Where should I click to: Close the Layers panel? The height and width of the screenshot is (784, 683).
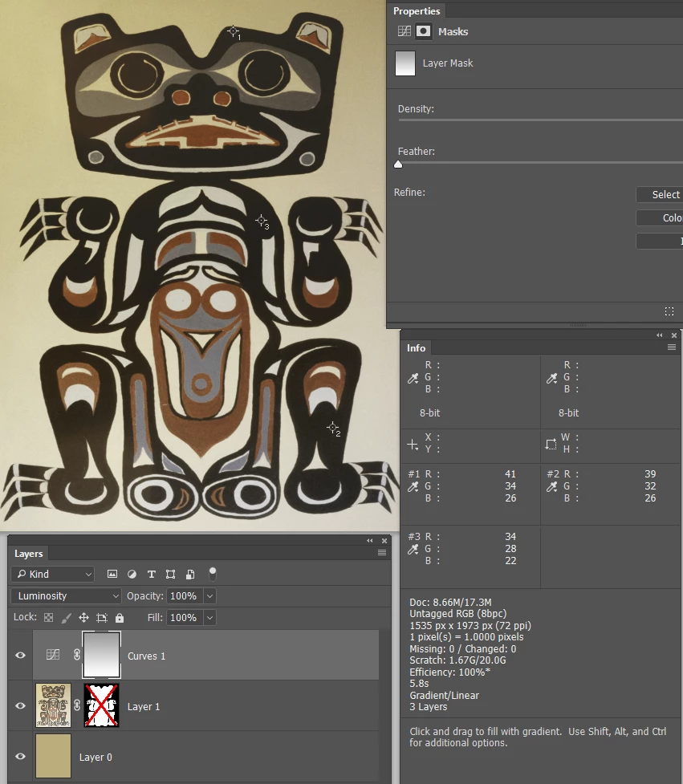pos(384,541)
